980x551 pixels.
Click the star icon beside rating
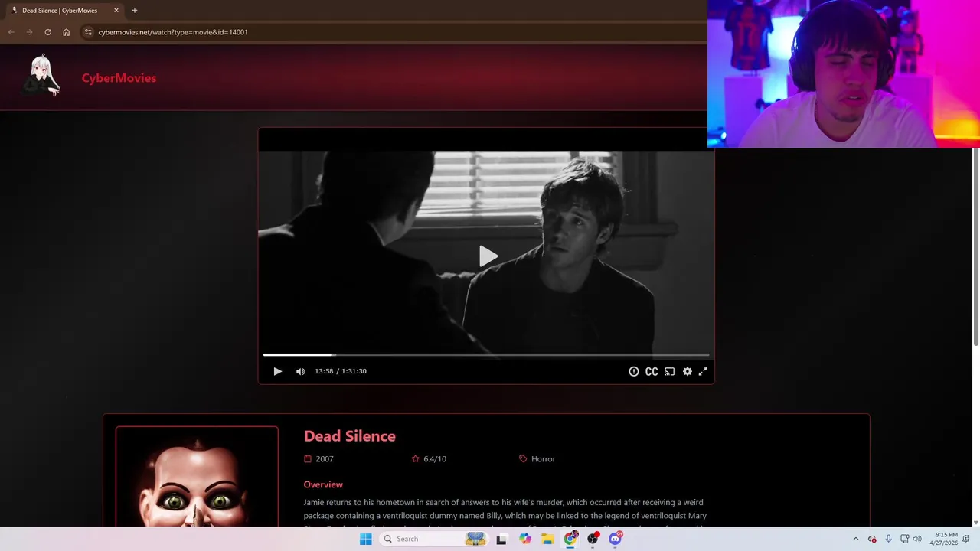pos(415,459)
